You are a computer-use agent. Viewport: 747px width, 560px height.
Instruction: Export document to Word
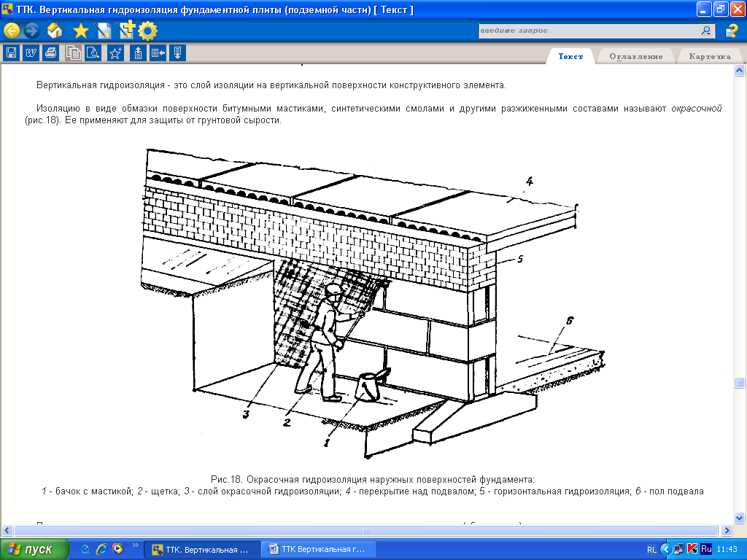tap(31, 52)
